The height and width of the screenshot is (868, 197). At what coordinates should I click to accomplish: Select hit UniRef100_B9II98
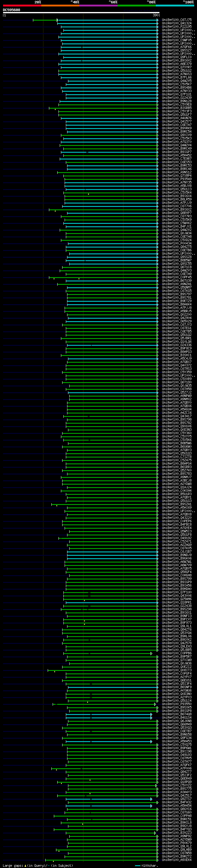tap(177, 751)
